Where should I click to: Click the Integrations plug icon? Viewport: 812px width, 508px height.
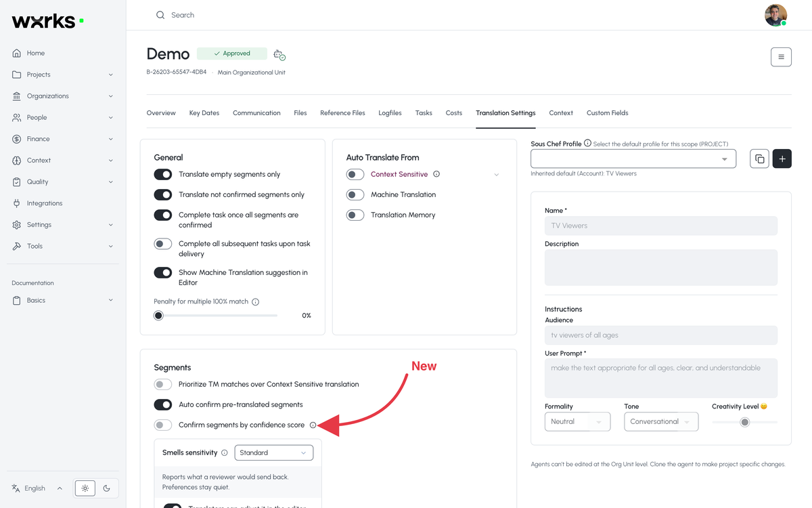coord(17,203)
